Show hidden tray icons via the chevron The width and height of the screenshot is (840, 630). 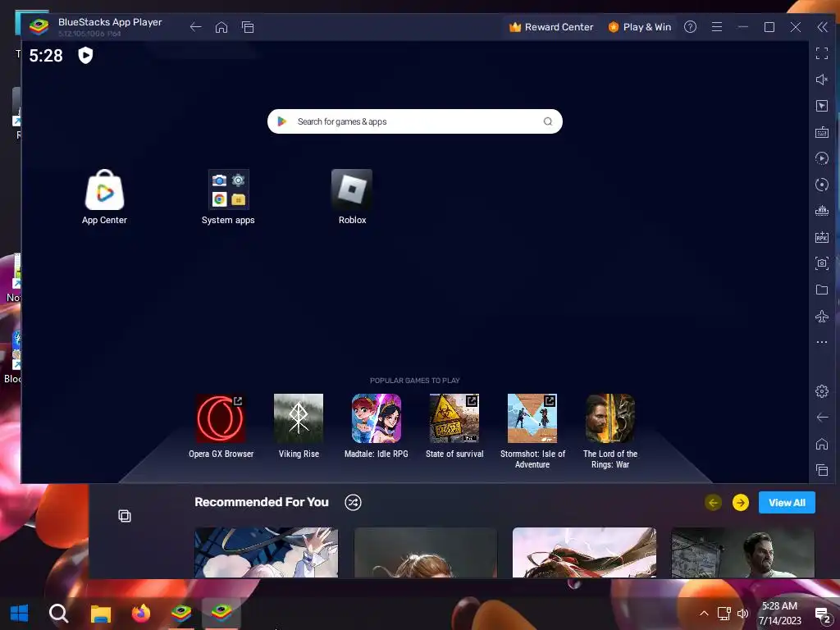click(x=704, y=614)
